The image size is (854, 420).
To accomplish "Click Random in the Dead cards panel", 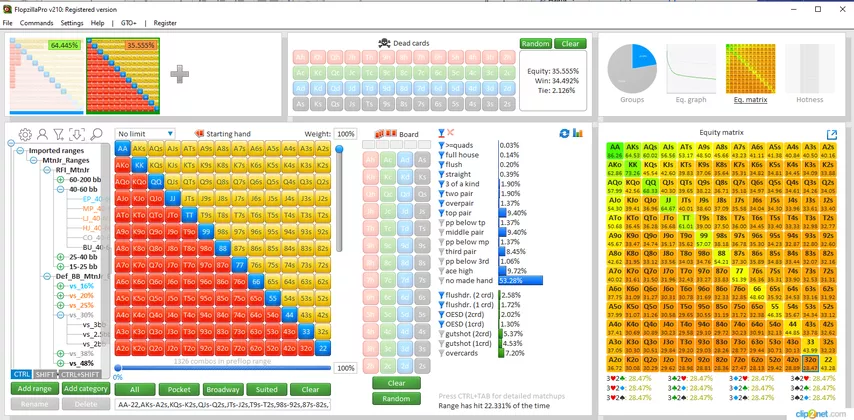I will coord(535,44).
